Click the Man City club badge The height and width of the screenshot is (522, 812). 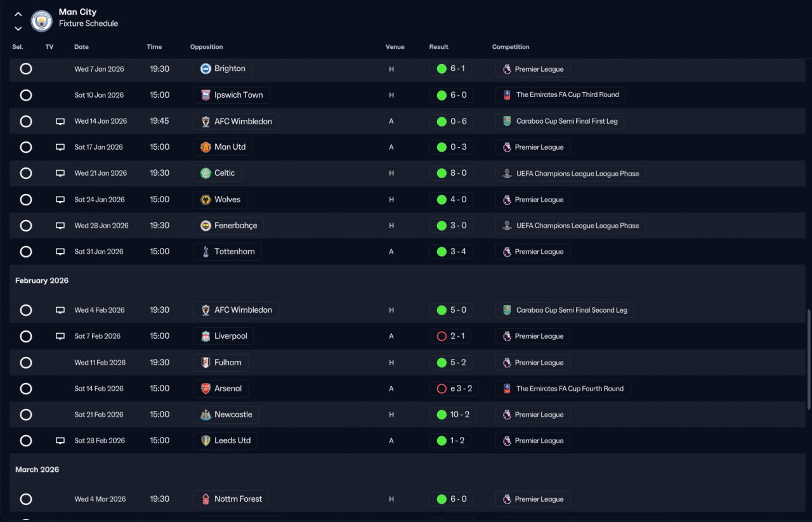coord(42,20)
